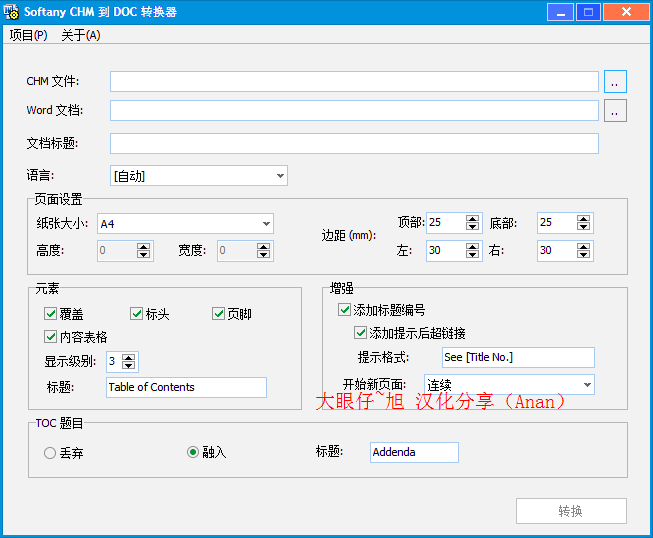The height and width of the screenshot is (538, 653).
Task: Open the 开始新页面 连续 dropdown
Action: point(509,384)
